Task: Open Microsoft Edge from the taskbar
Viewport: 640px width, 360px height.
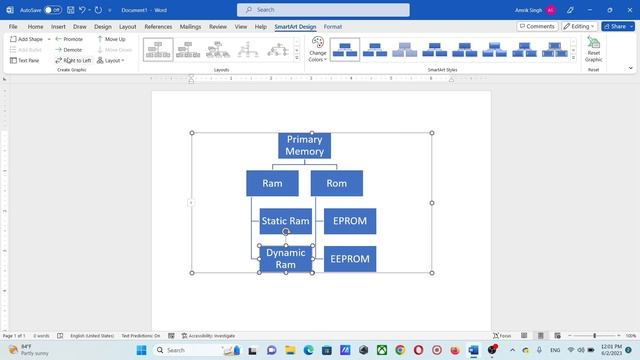Action: tap(309, 350)
